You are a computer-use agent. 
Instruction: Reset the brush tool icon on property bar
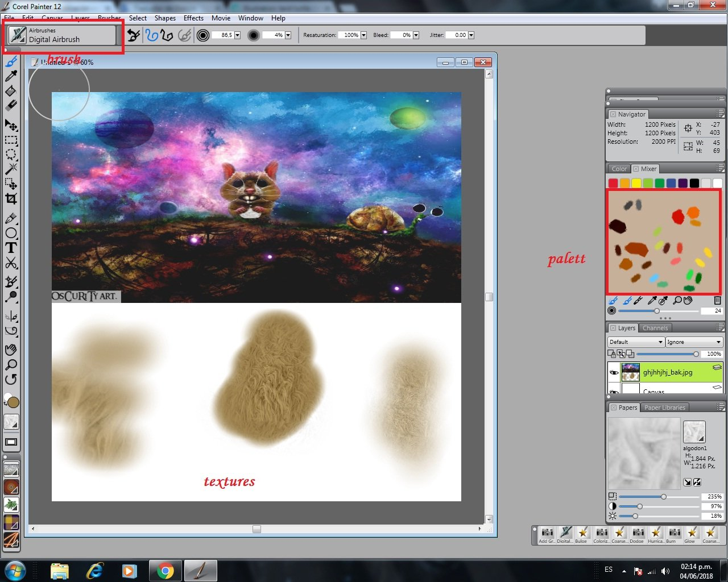(133, 35)
